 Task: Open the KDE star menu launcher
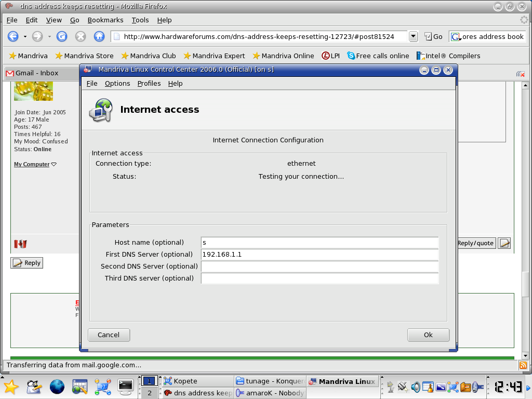11,387
